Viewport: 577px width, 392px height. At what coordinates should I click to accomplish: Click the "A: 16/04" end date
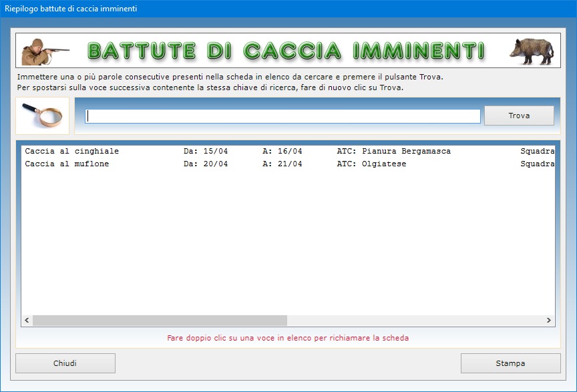pyautogui.click(x=282, y=151)
